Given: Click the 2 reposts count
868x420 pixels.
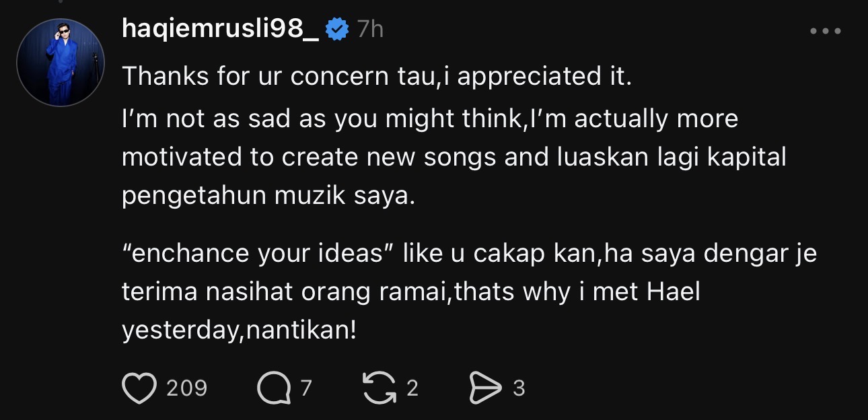Looking at the screenshot, I should tap(412, 388).
